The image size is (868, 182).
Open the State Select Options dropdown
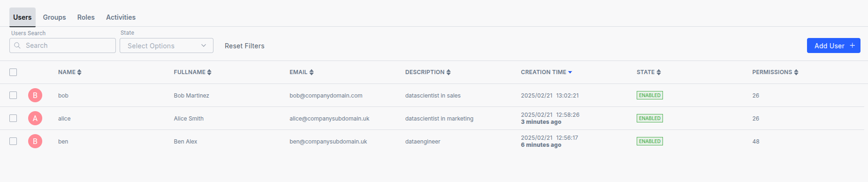[167, 45]
